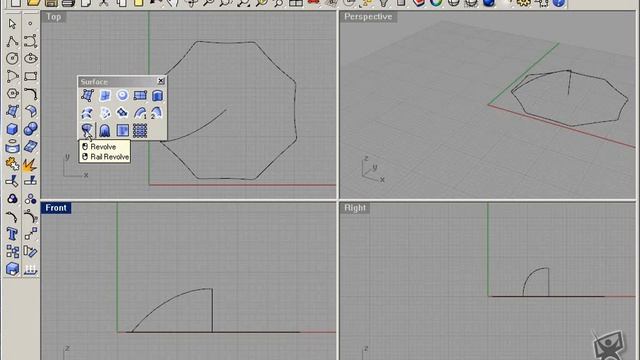Screen dimensions: 640x360
Task: Close the Surface floating toolbar
Action: pyautogui.click(x=161, y=81)
